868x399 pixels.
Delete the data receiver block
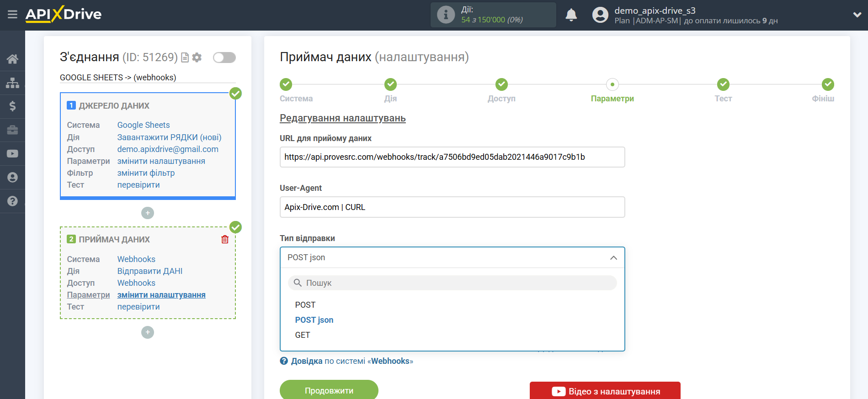[225, 239]
